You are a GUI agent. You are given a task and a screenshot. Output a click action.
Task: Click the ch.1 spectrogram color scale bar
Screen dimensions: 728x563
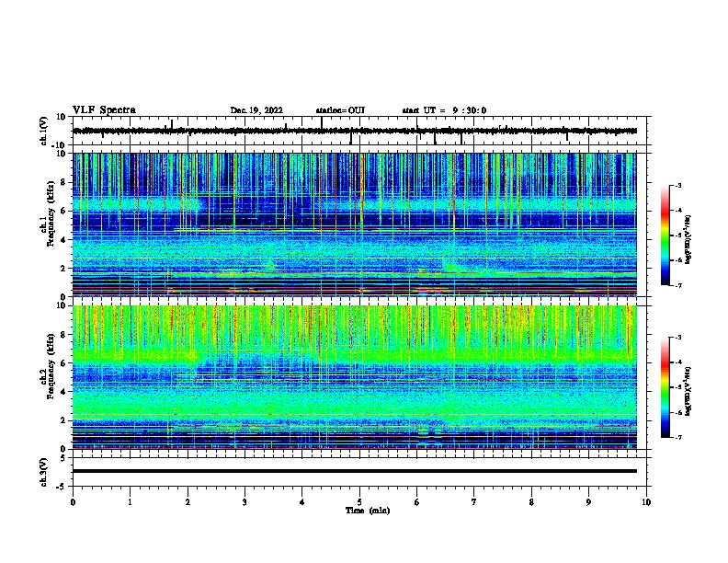(x=665, y=236)
